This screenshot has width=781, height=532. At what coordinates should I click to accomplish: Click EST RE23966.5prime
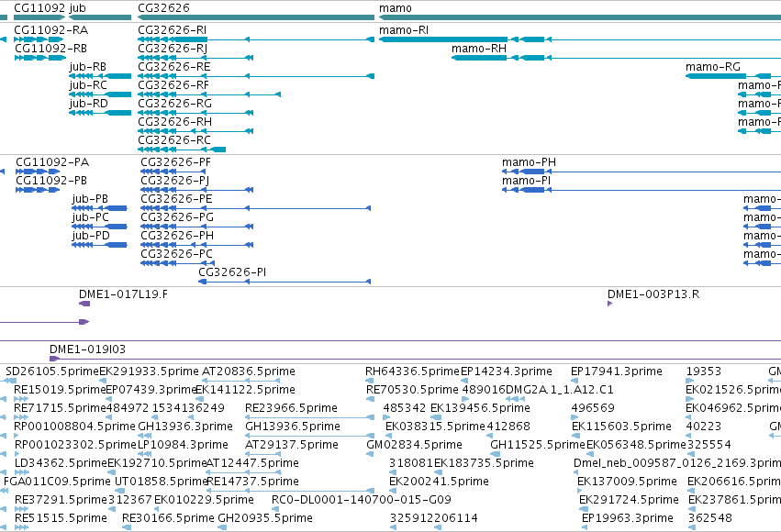pyautogui.click(x=291, y=408)
